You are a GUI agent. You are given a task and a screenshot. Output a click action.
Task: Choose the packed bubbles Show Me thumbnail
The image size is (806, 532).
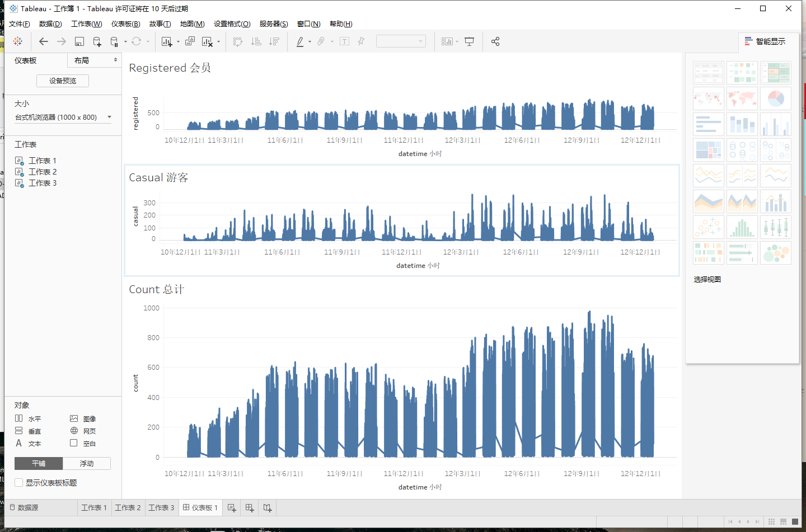point(776,253)
